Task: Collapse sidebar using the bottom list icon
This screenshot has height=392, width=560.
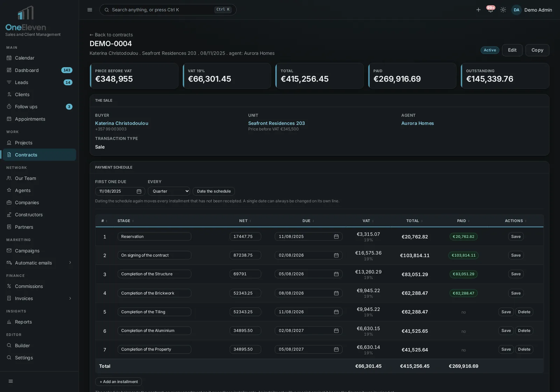Action: click(x=11, y=381)
